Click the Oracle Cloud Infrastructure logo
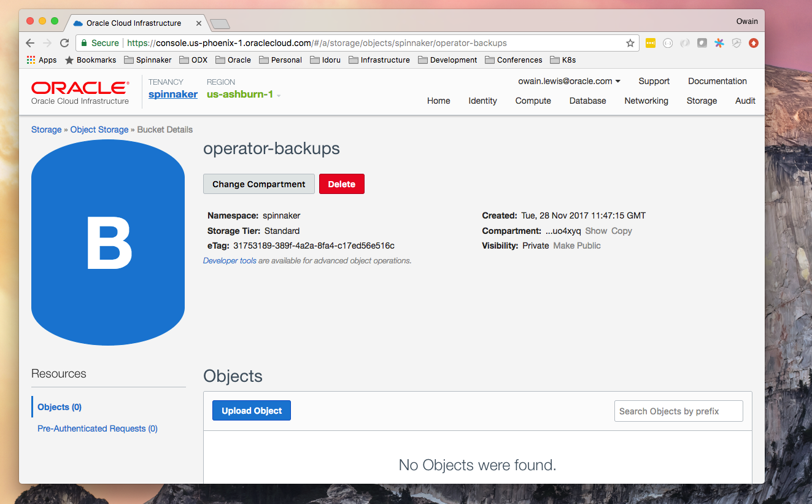Image resolution: width=812 pixels, height=504 pixels. pyautogui.click(x=80, y=93)
